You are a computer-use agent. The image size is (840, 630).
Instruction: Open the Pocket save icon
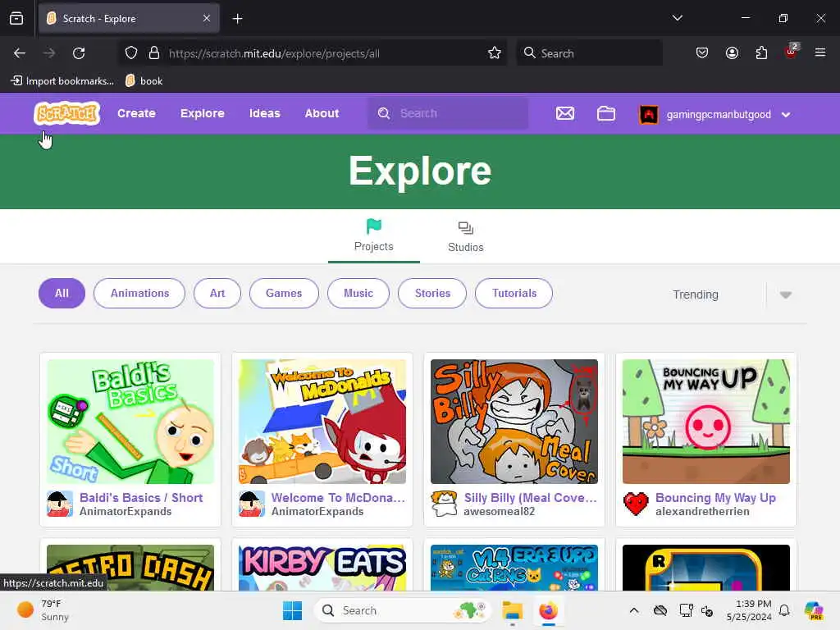click(x=702, y=53)
